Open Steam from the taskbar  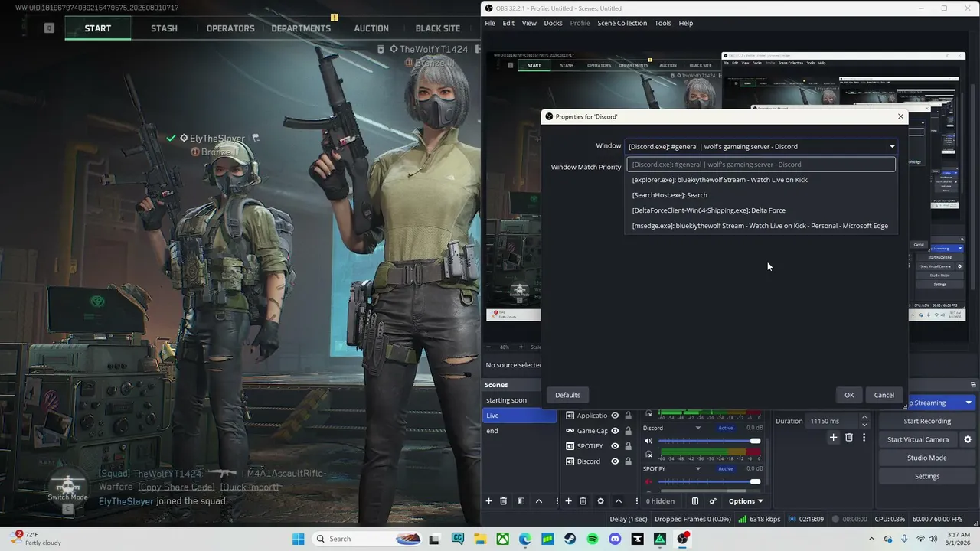click(570, 539)
